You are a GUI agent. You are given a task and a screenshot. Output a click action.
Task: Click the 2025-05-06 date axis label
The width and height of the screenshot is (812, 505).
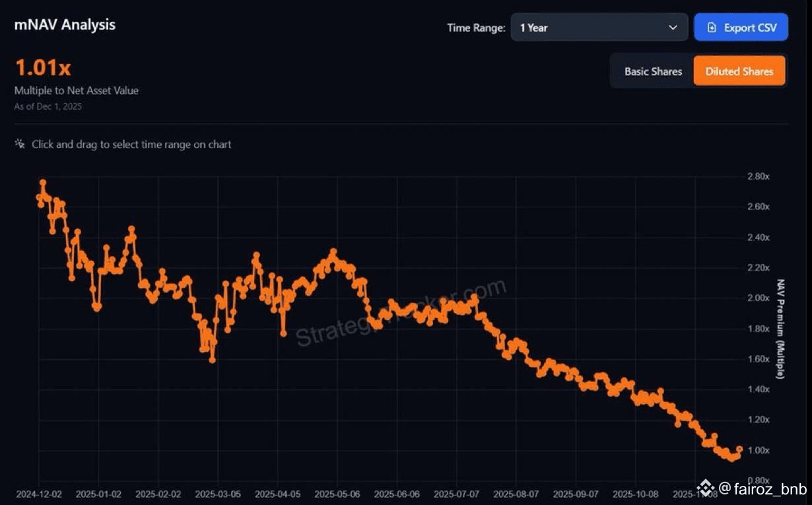tap(337, 494)
